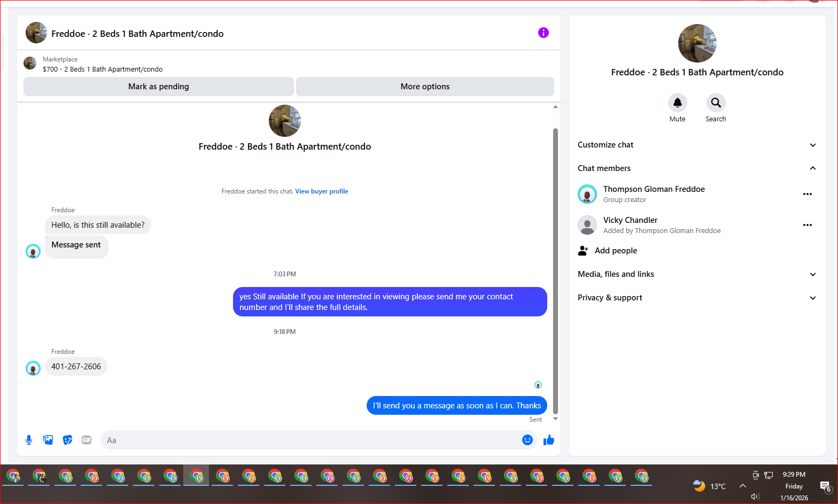Attach a photo with the image icon

click(x=48, y=440)
